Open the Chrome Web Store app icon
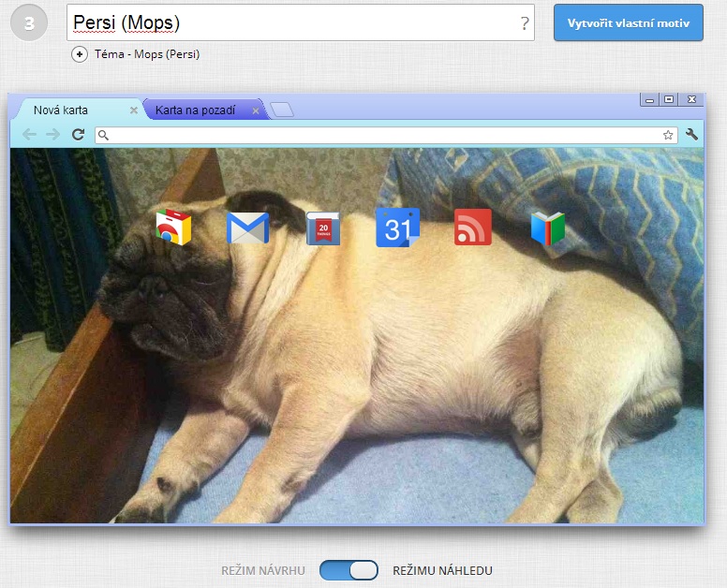 click(x=173, y=227)
